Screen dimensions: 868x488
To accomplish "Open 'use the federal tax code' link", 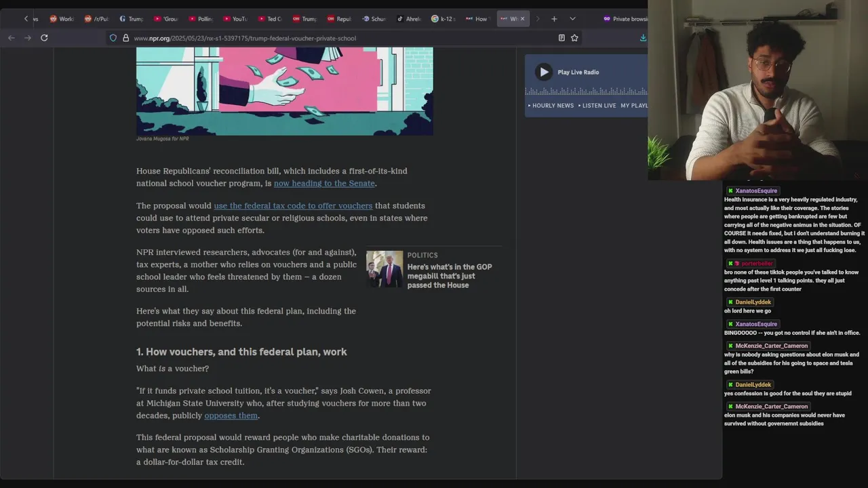I will pyautogui.click(x=293, y=205).
